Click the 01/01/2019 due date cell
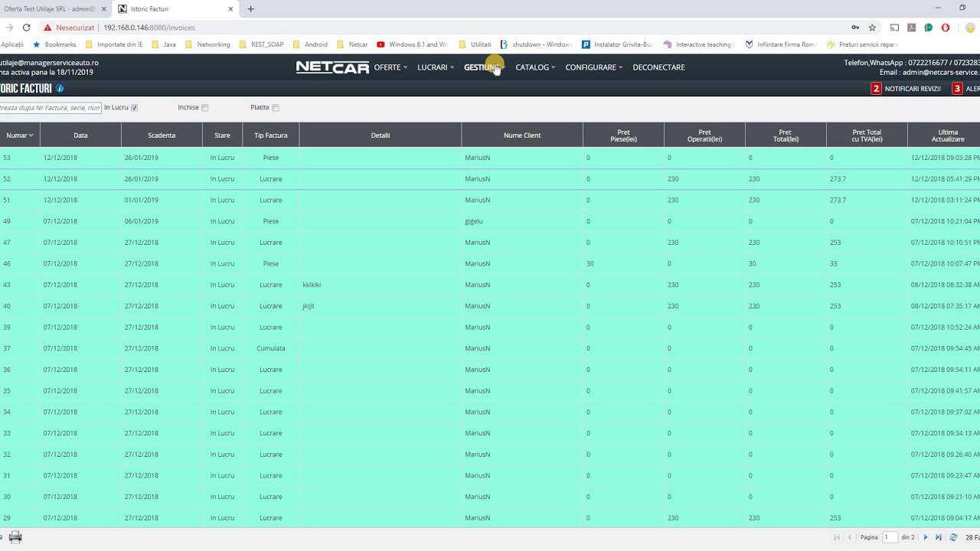This screenshot has width=980, height=551. click(142, 200)
